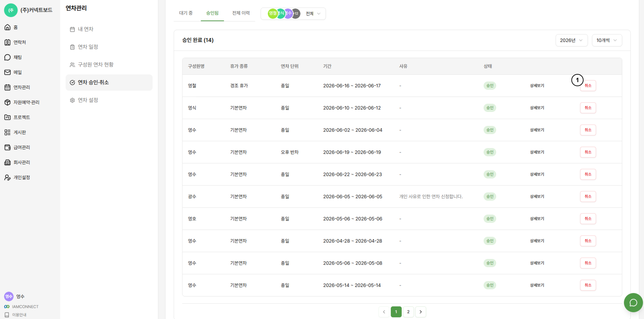Image resolution: width=644 pixels, height=319 pixels.
Task: Open the 메일 mail icon
Action: point(7,72)
